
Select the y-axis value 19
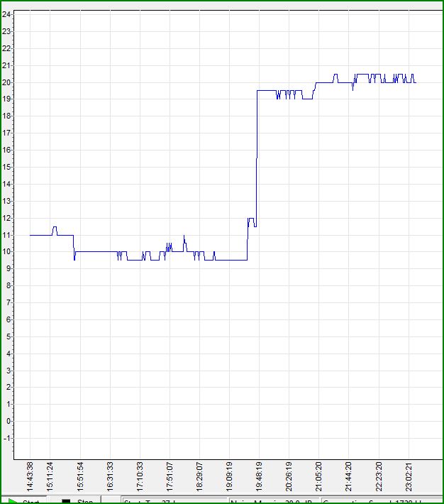(x=6, y=99)
